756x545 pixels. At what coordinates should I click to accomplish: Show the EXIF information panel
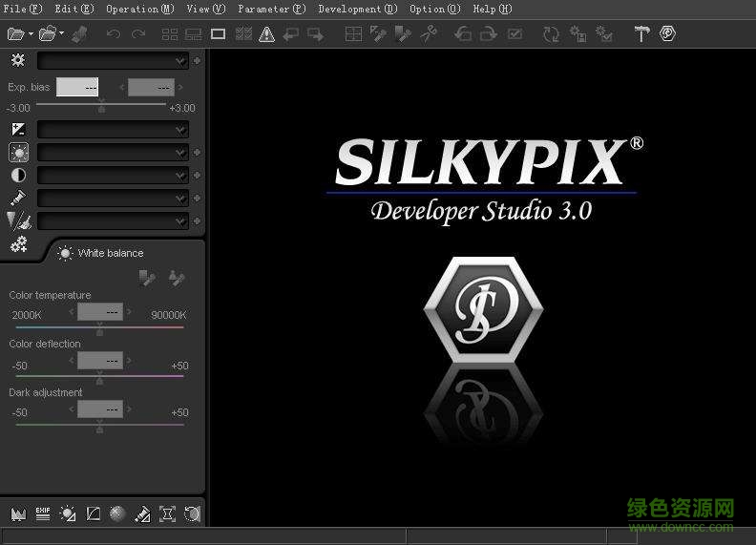(42, 514)
